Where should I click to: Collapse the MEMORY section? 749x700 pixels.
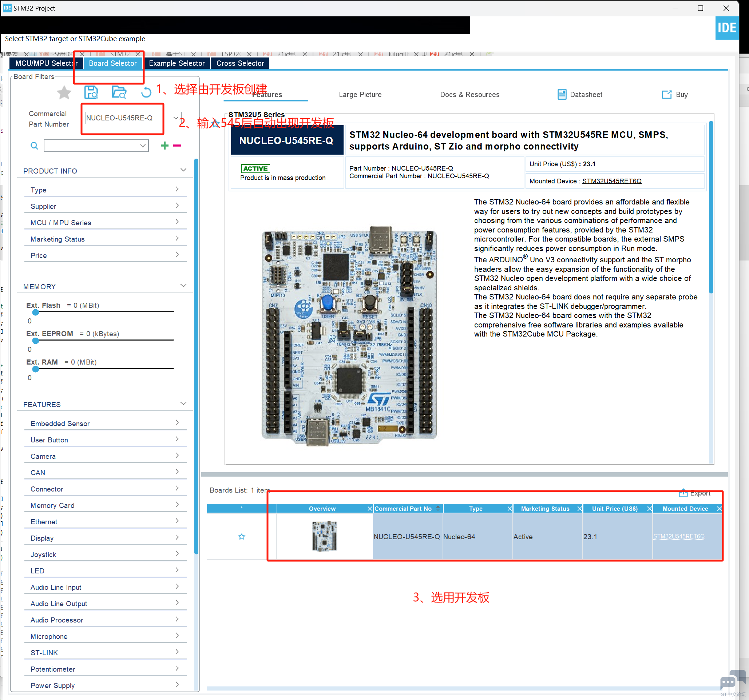183,286
